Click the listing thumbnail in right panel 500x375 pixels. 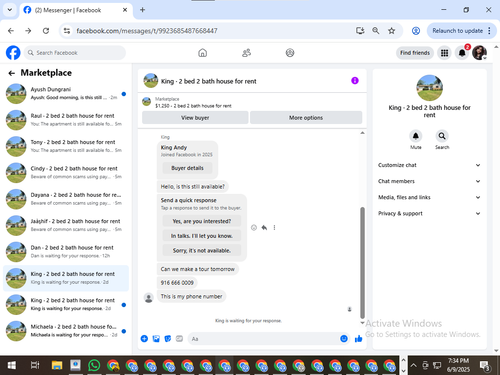coord(429,88)
